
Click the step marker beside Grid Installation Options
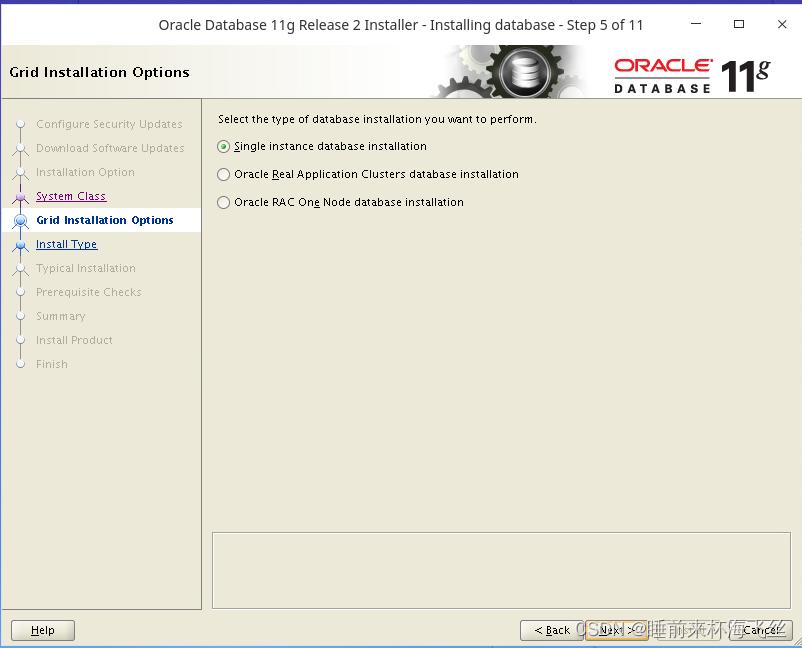click(20, 220)
